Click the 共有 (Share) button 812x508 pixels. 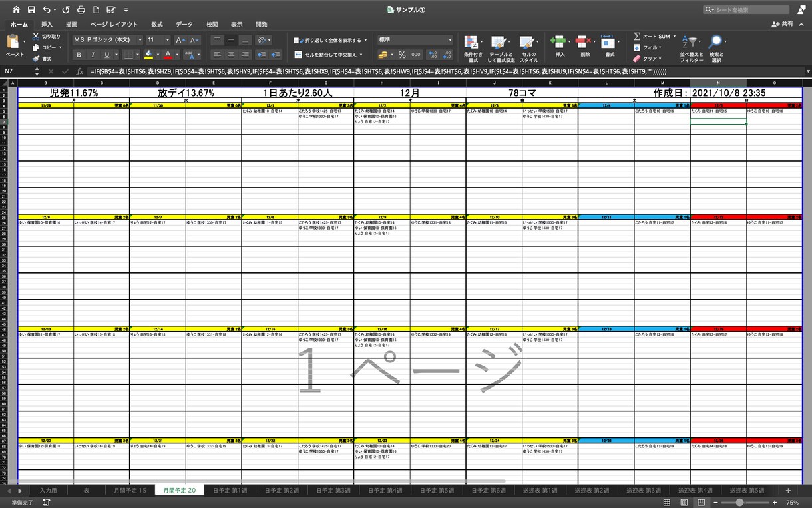point(783,24)
